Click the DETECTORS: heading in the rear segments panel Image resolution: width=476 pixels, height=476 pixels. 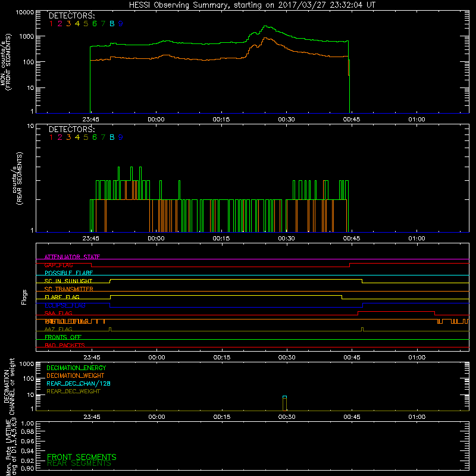(72, 130)
